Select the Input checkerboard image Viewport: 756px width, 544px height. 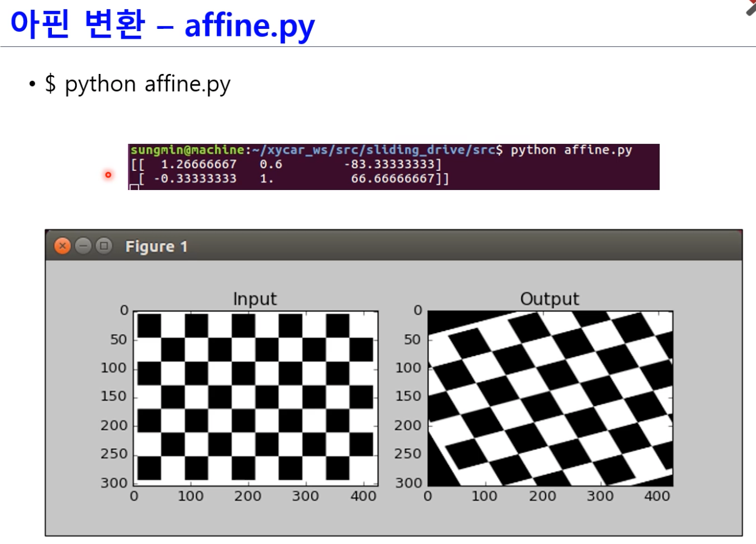[x=256, y=398]
